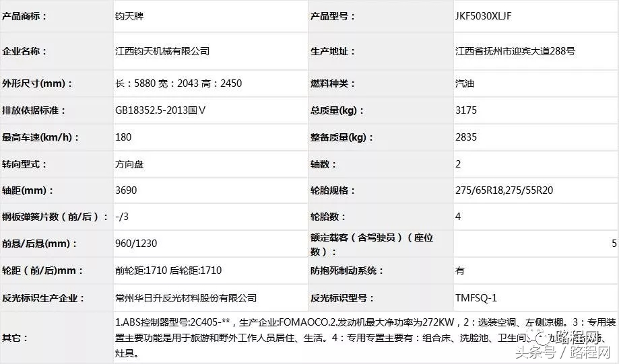Screen dimensions: 619x364
Task: Select steering type value 方向盘
Action: pos(129,164)
